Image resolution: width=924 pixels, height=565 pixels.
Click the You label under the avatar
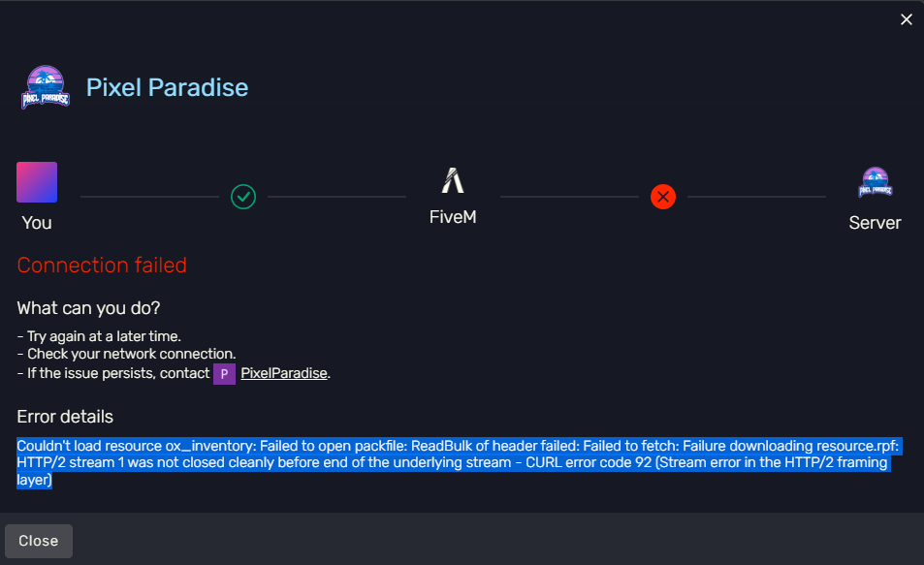click(37, 223)
